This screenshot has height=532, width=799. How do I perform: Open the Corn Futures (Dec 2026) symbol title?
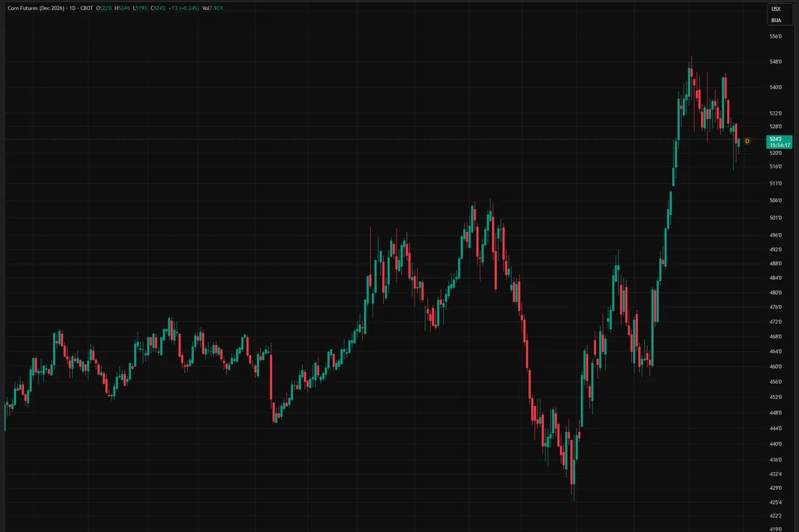36,9
